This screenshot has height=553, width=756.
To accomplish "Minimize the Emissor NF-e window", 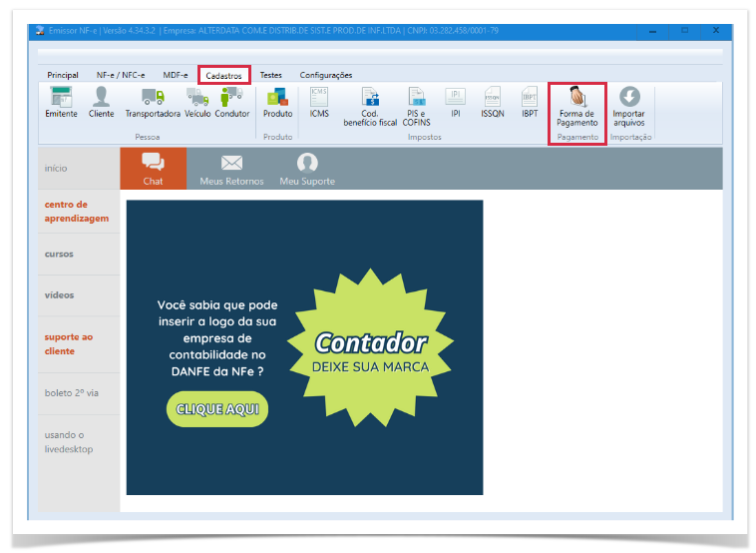I will point(653,31).
